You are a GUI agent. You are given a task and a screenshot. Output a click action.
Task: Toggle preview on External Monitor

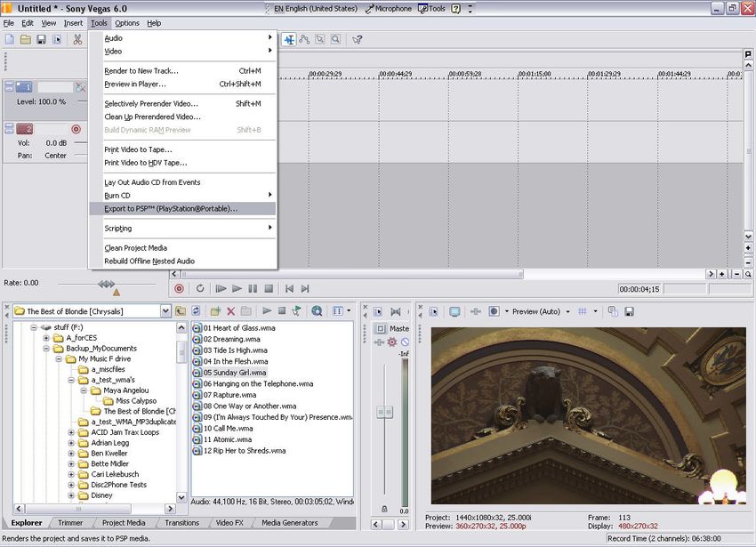[x=454, y=311]
